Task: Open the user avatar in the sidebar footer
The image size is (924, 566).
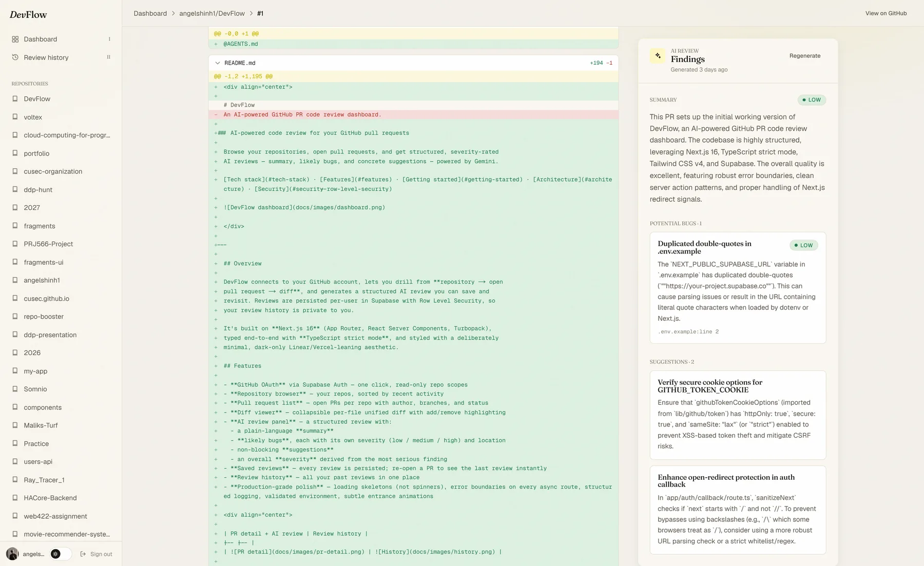Action: pyautogui.click(x=12, y=554)
